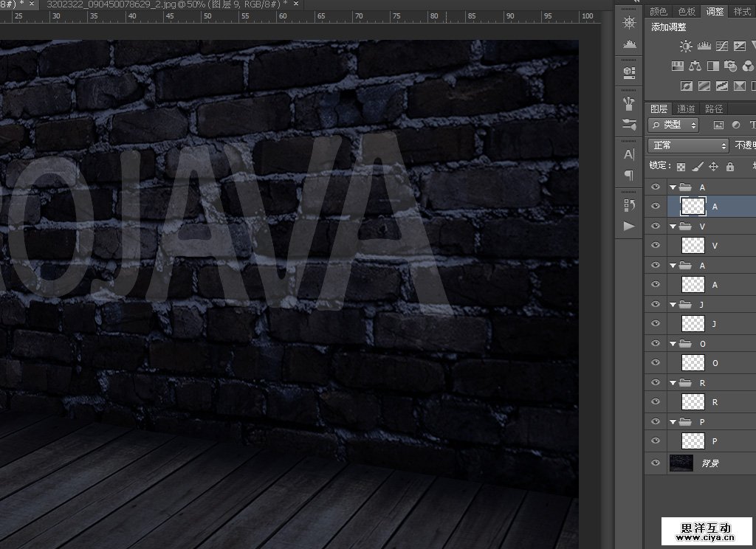This screenshot has width=756, height=549.
Task: Open the Actions panel play icon
Action: pyautogui.click(x=629, y=226)
